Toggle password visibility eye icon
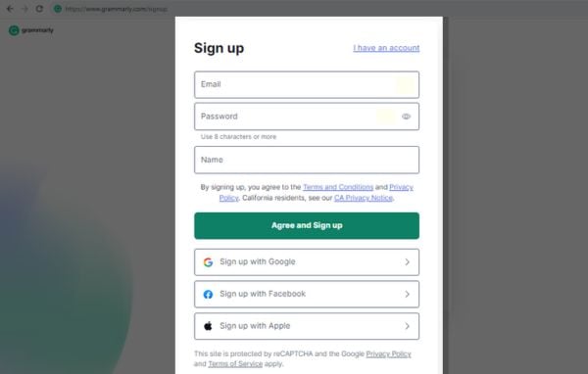 [406, 117]
